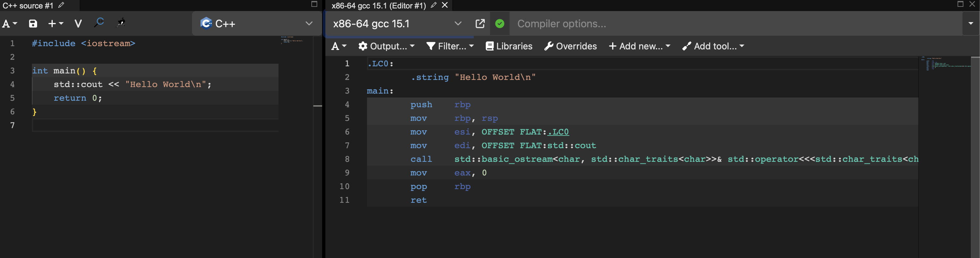
Task: Maximize the source editor pane
Action: [314, 4]
